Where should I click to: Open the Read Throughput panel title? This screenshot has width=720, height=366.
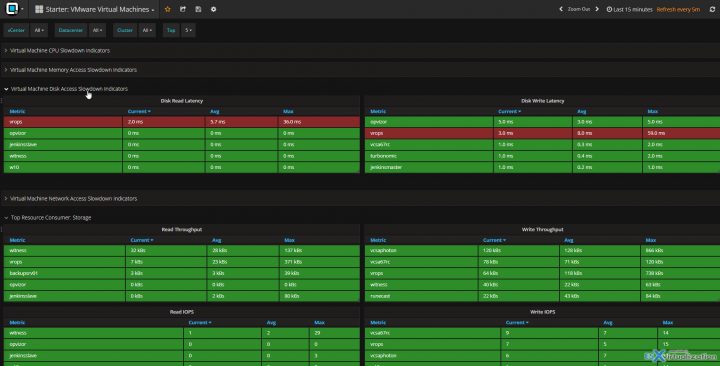(182, 230)
